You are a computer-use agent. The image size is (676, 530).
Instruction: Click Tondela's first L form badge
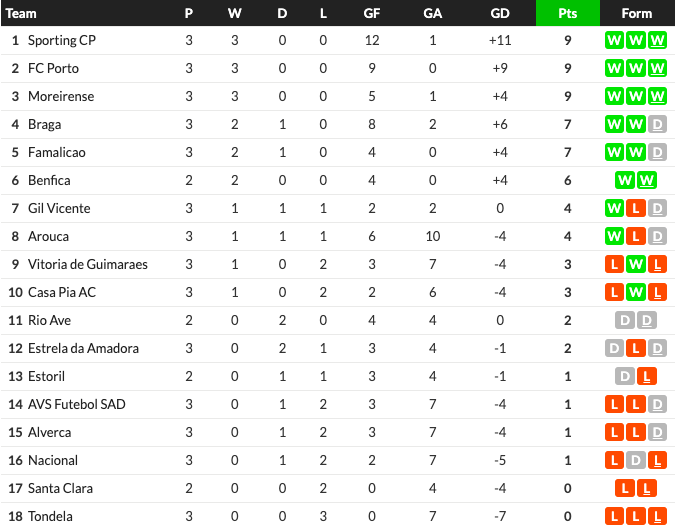(x=614, y=517)
